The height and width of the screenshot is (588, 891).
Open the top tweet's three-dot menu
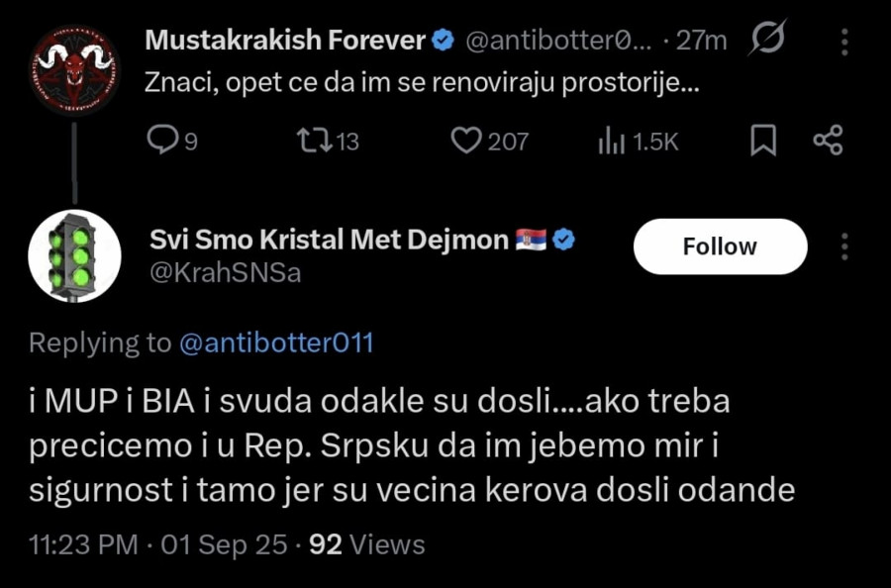(843, 41)
